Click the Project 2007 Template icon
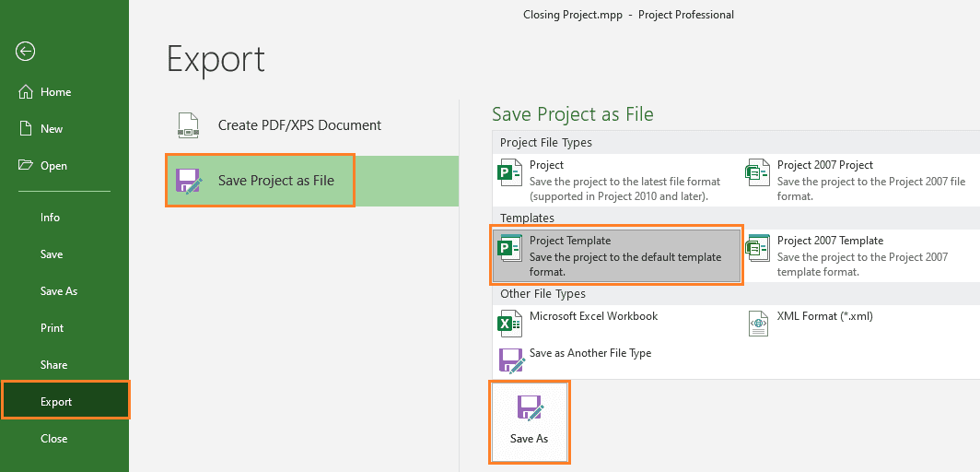 tap(756, 248)
